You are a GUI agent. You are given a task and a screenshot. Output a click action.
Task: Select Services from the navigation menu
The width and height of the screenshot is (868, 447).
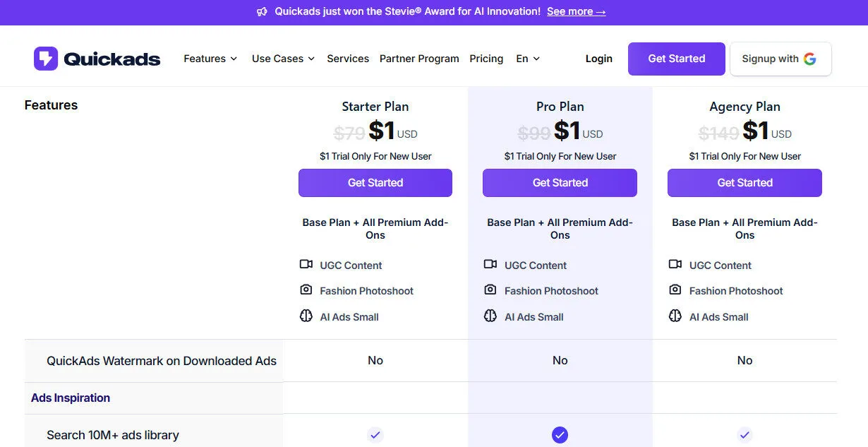click(348, 59)
